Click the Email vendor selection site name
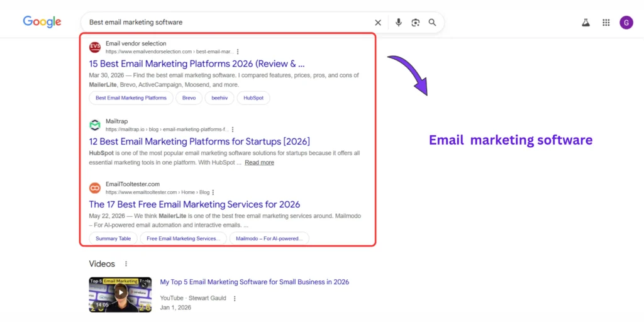Viewport: 644px width, 322px height. point(136,43)
